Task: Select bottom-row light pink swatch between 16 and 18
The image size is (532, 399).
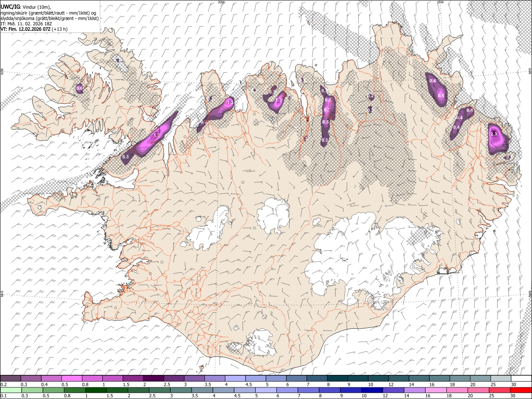Action: (x=435, y=390)
